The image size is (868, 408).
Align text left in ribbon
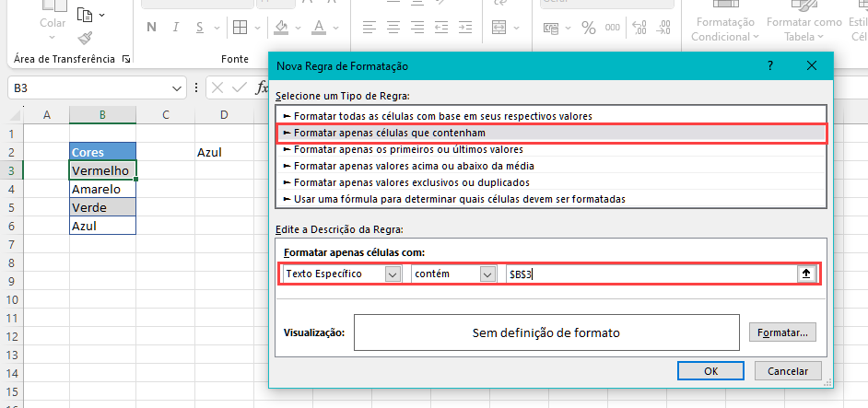click(369, 27)
